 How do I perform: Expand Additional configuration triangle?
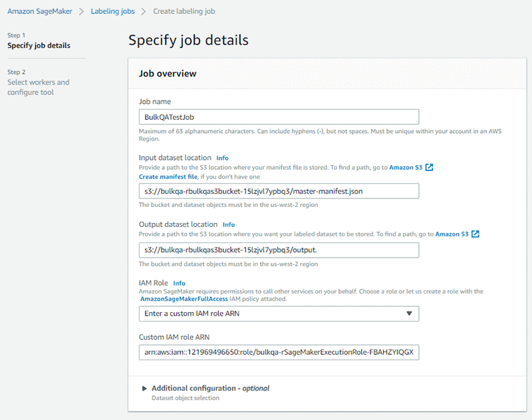(144, 388)
